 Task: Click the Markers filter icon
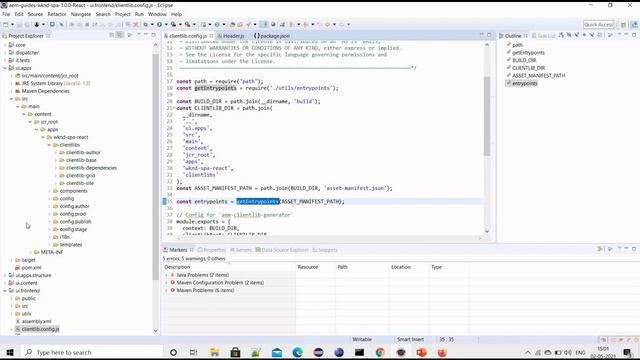600,249
